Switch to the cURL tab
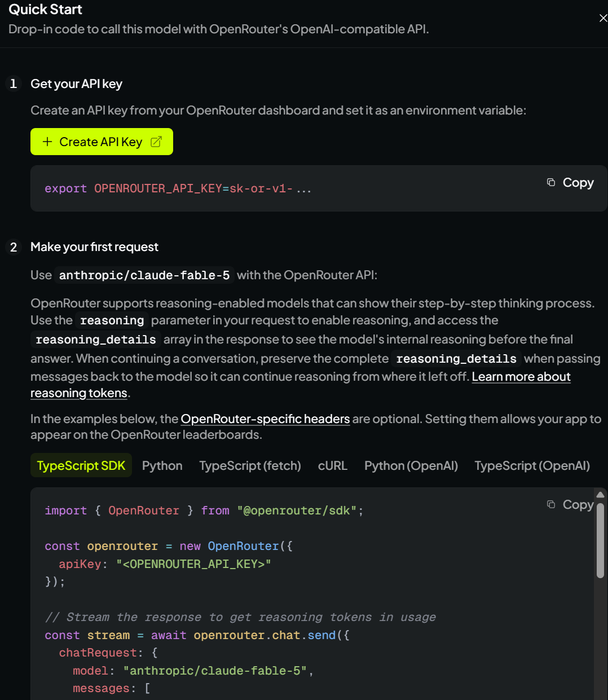The width and height of the screenshot is (608, 700). click(333, 465)
